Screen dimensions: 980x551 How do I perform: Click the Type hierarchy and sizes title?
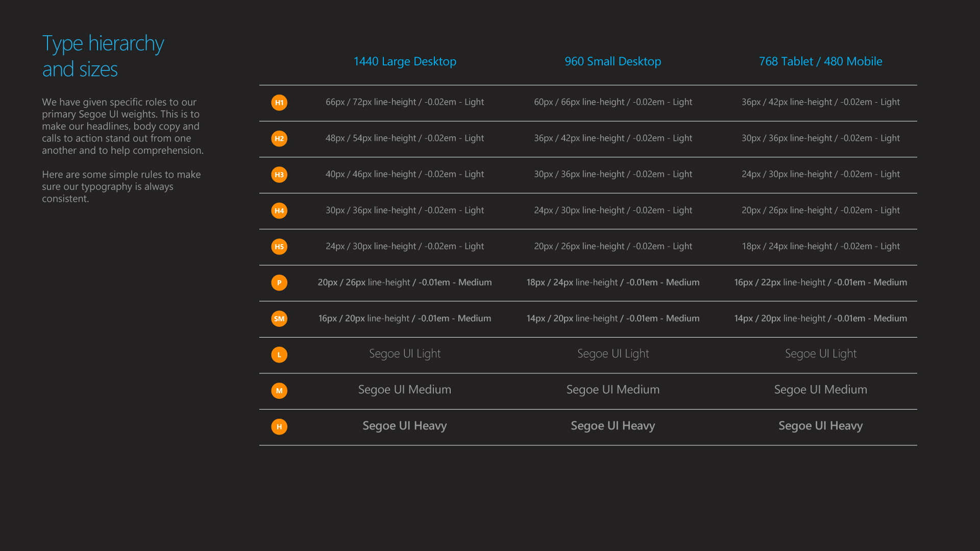tap(103, 56)
